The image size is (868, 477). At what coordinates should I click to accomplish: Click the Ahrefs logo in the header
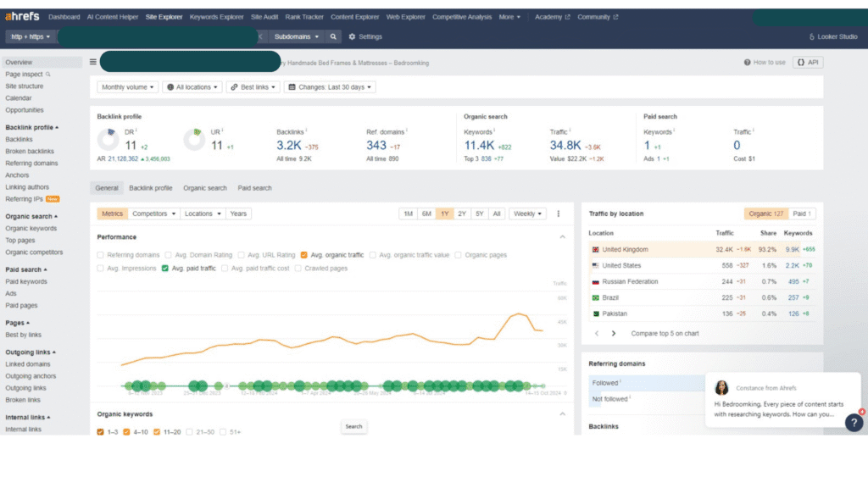click(x=23, y=17)
